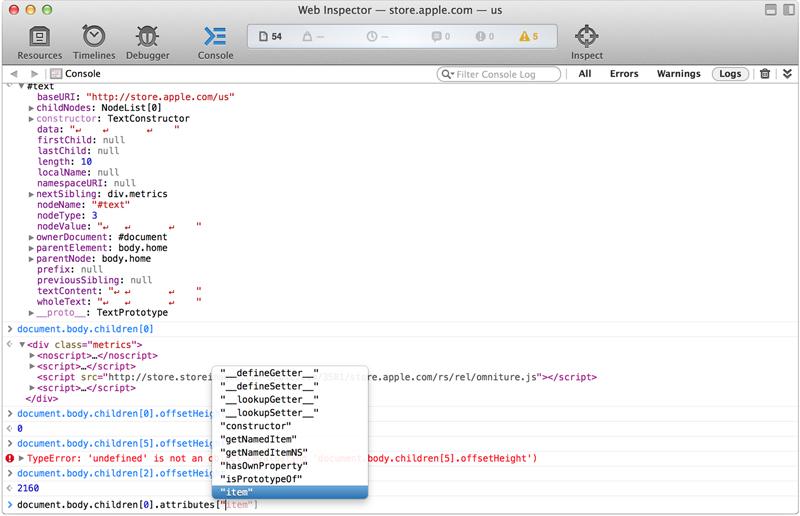Select "item" in autocomplete list

(290, 492)
